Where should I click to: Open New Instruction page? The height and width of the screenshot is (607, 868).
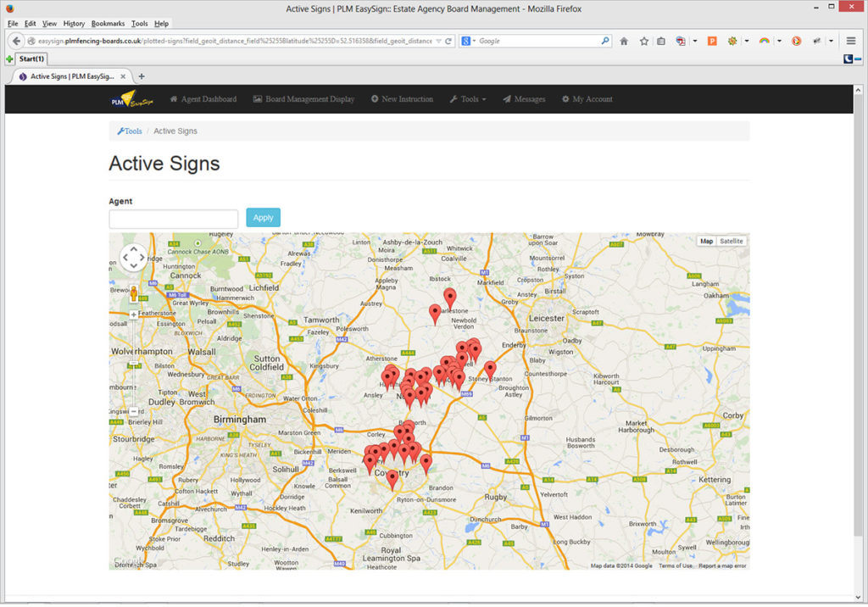402,99
